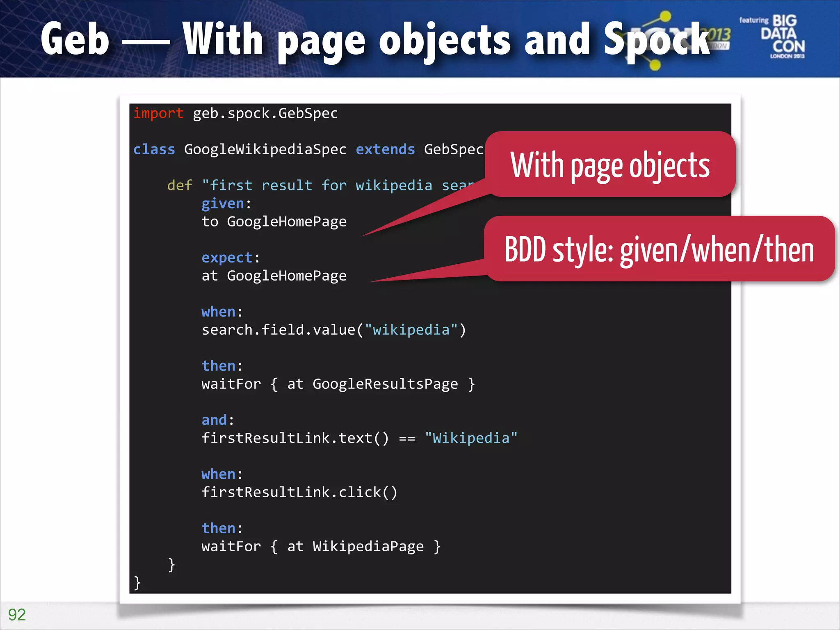Click the 'when:' label above firstResultLink.click
Viewport: 840px width, 630px height.
click(222, 474)
